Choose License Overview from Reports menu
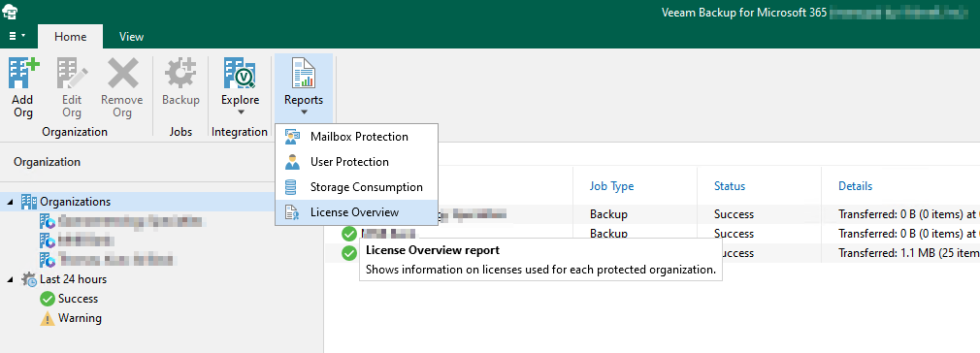The width and height of the screenshot is (980, 353). [x=356, y=212]
